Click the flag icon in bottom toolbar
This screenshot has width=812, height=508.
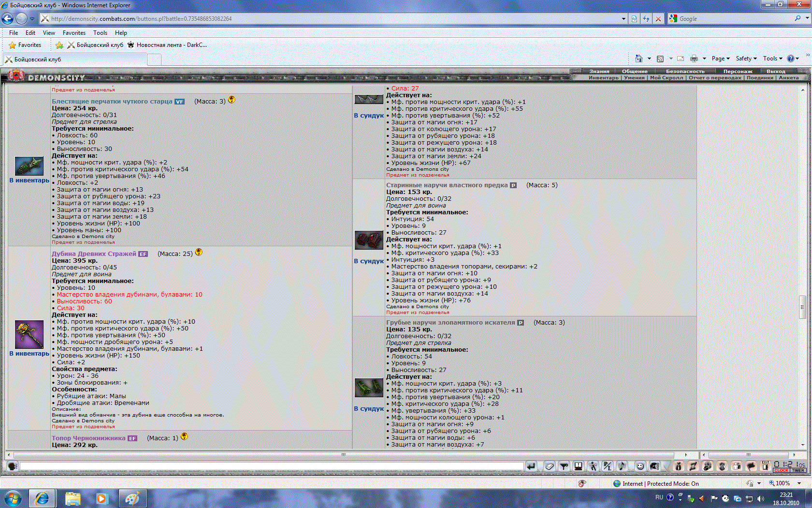(751, 466)
